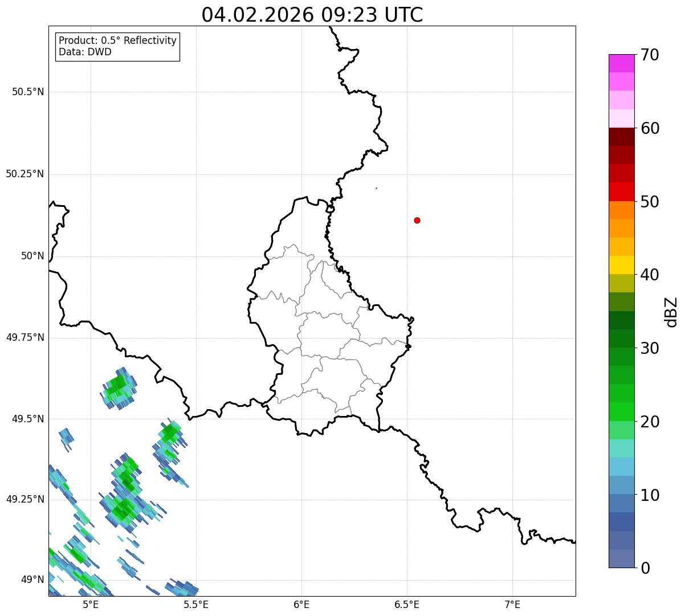Viewport: 685px width, 616px height.
Task: Click the 5.5°E longitude label
Action: 196,604
